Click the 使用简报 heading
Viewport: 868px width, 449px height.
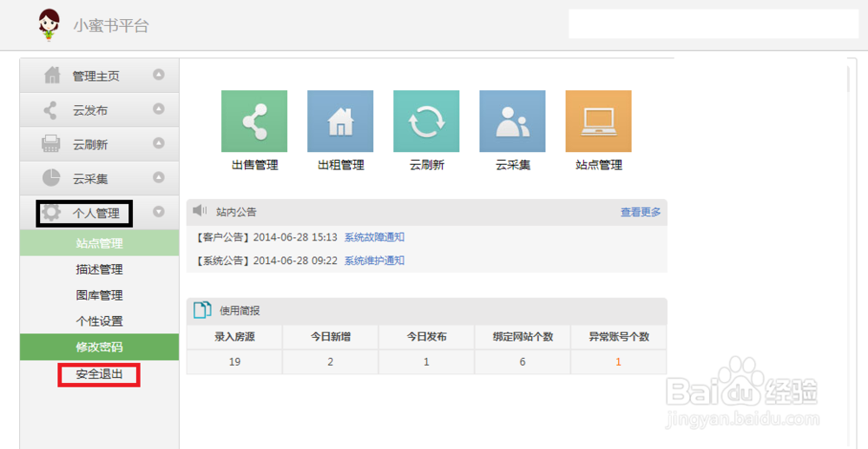(x=240, y=311)
